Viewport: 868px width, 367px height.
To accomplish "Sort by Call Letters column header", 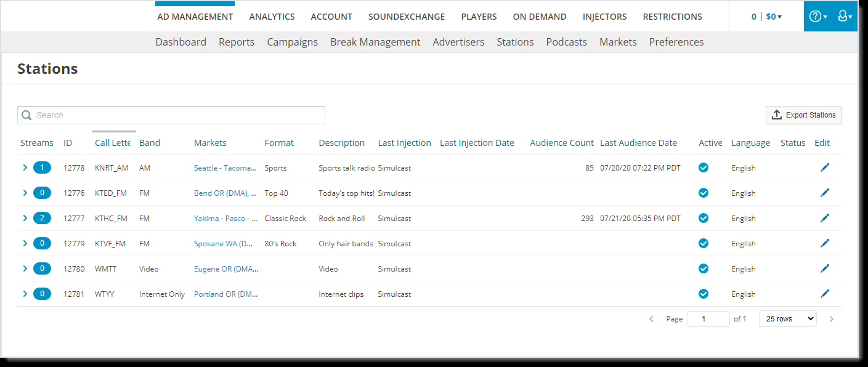I will click(113, 143).
